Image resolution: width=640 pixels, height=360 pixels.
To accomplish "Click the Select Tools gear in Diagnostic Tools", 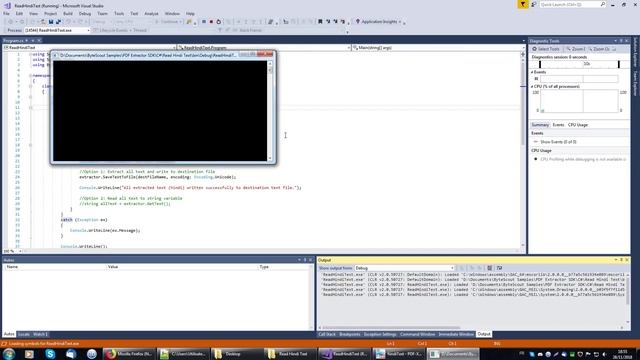I will tap(534, 49).
